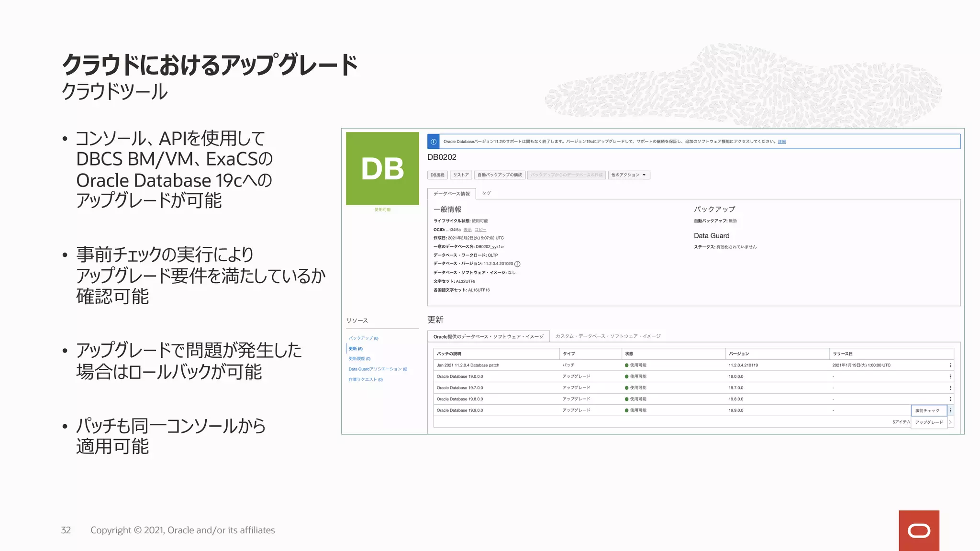Click 文字セット value AL32UTF8

[466, 281]
